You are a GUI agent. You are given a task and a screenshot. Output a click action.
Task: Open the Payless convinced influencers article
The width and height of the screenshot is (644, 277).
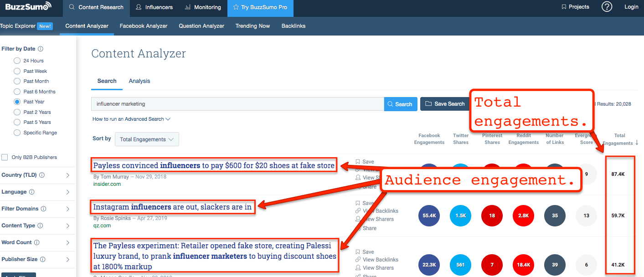coord(214,165)
